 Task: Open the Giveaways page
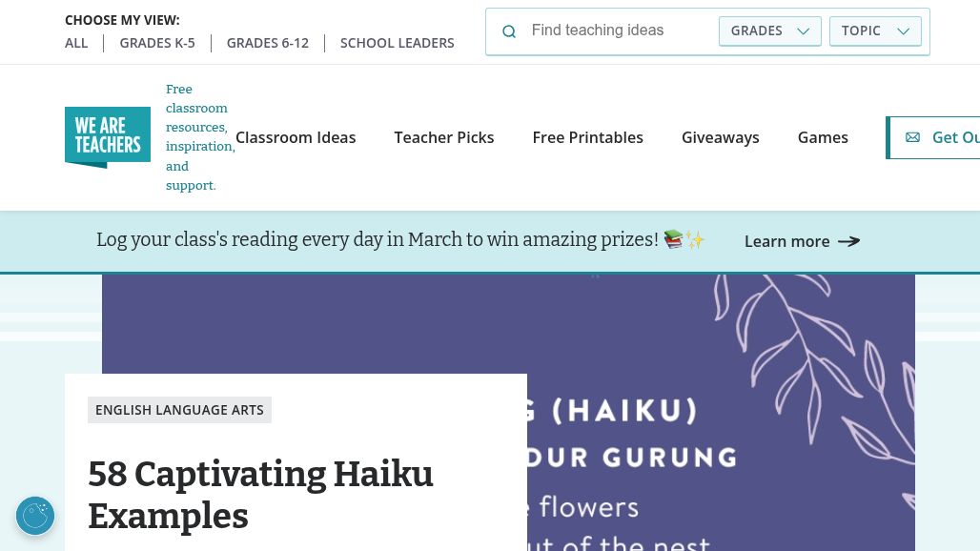(x=721, y=137)
